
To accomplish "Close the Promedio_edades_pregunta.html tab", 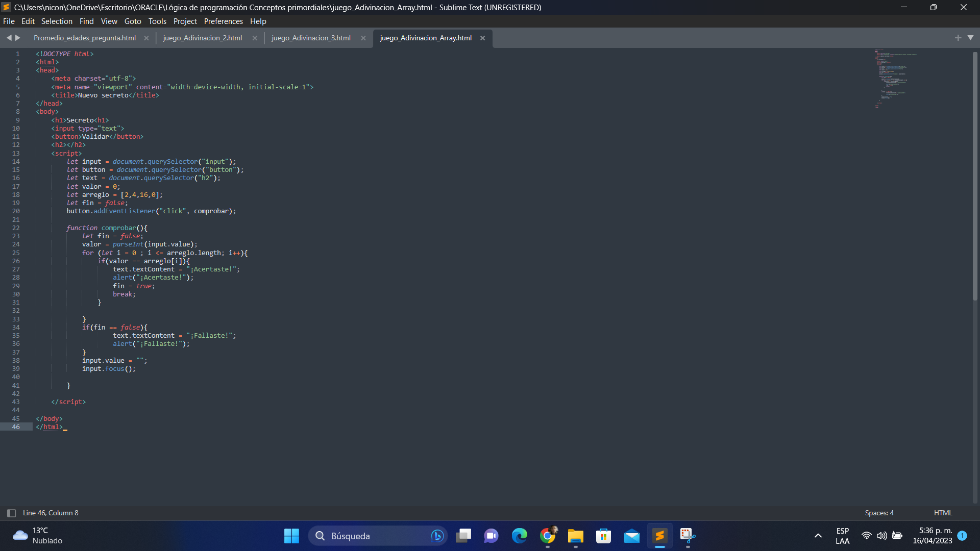I will (146, 38).
